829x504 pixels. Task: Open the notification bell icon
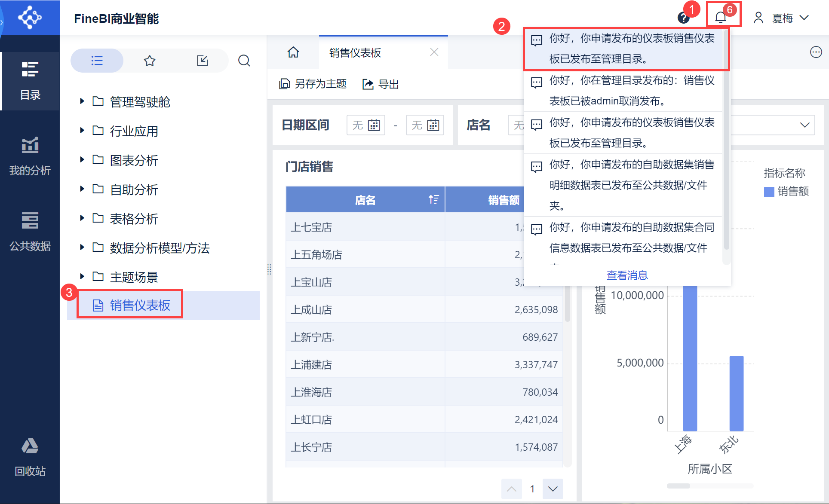coord(721,17)
